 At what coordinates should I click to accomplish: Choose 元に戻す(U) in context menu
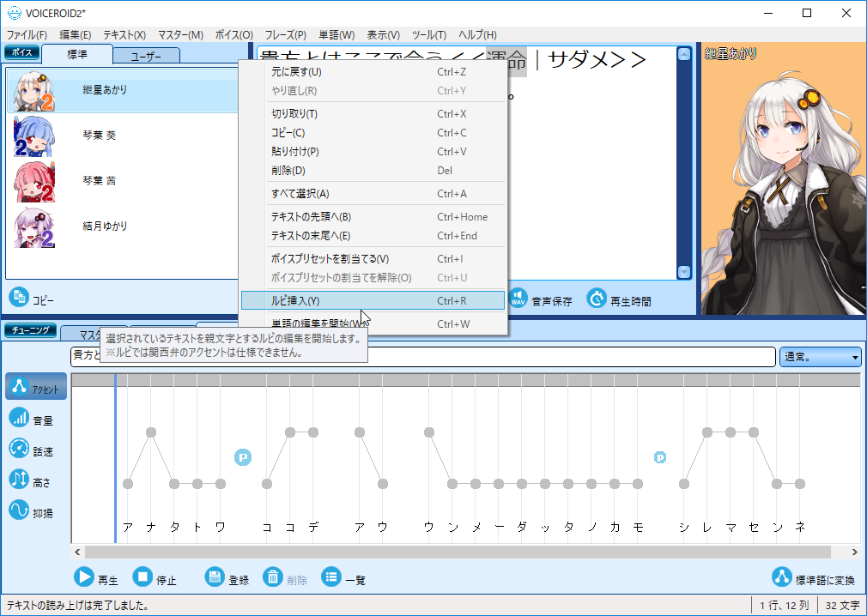(x=373, y=72)
